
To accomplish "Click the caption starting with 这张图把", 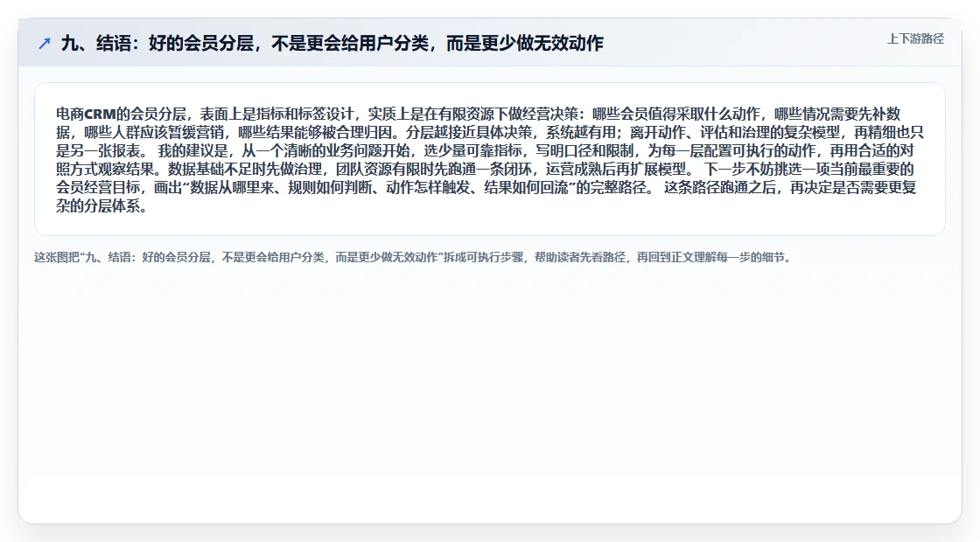I will click(x=413, y=257).
